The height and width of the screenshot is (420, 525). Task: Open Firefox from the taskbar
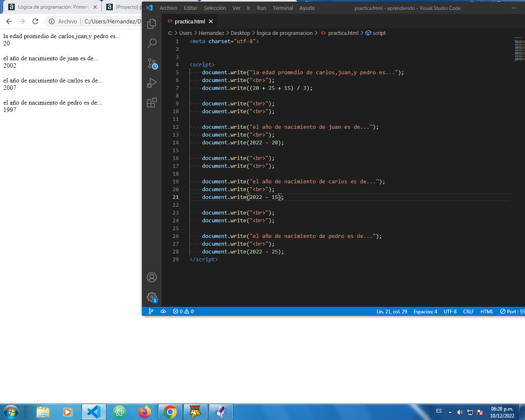(x=144, y=412)
